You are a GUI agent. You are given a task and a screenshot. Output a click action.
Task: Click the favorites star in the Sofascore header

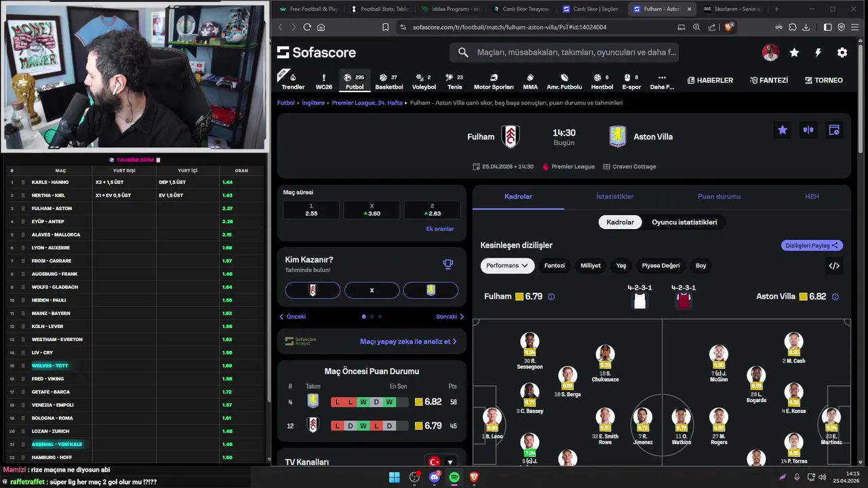(794, 52)
